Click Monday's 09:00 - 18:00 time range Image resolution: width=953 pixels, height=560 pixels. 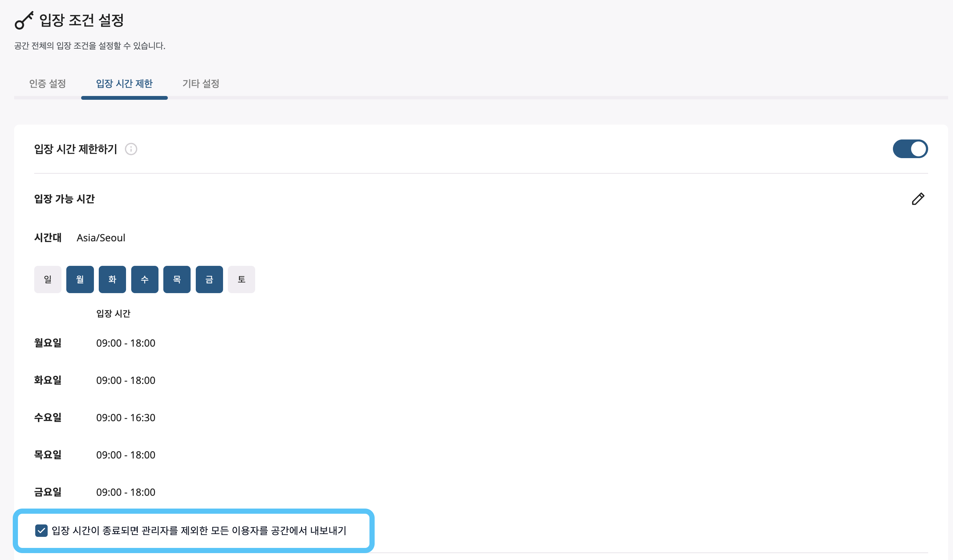126,343
